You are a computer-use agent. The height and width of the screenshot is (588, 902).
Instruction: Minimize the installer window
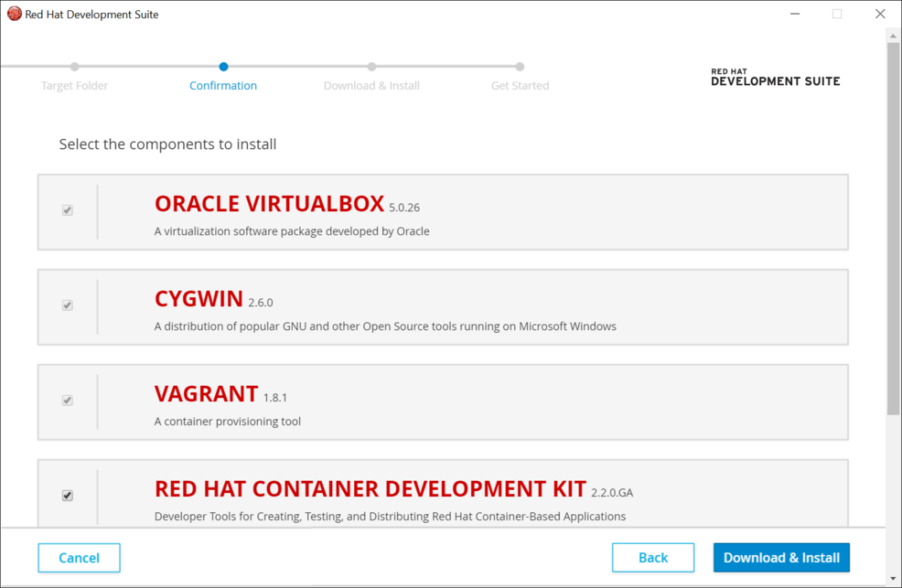coord(793,14)
